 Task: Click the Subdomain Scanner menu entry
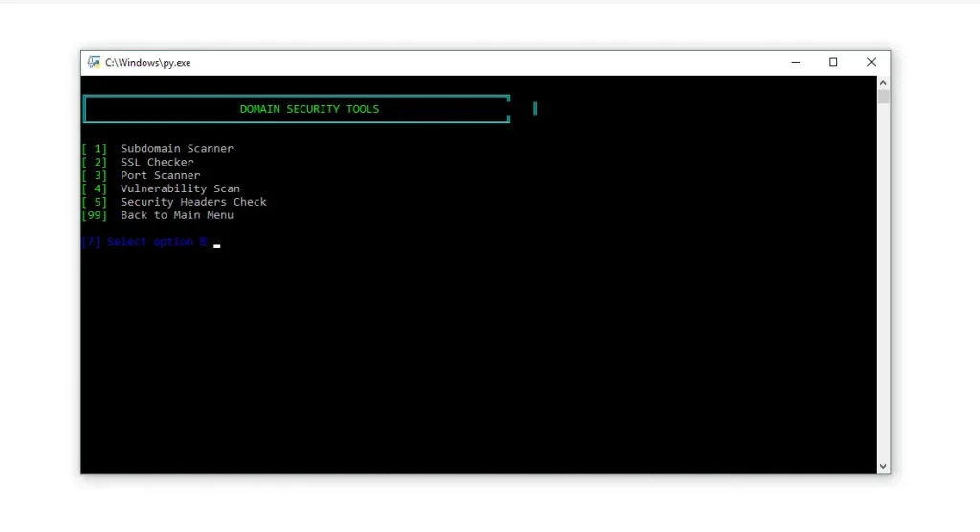tap(177, 149)
